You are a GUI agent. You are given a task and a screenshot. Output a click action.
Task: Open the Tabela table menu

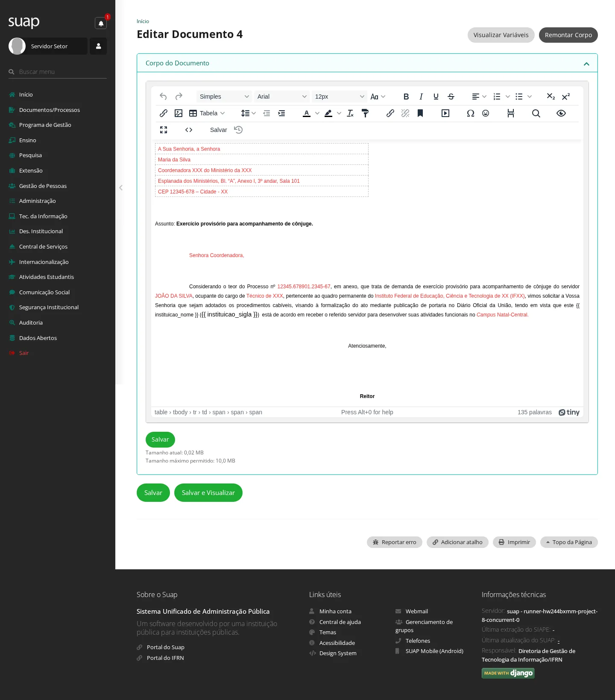pos(207,113)
